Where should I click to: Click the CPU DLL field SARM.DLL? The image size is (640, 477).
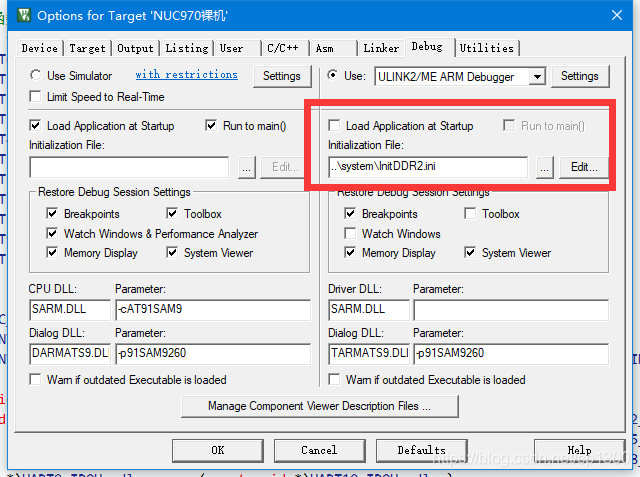coord(70,309)
